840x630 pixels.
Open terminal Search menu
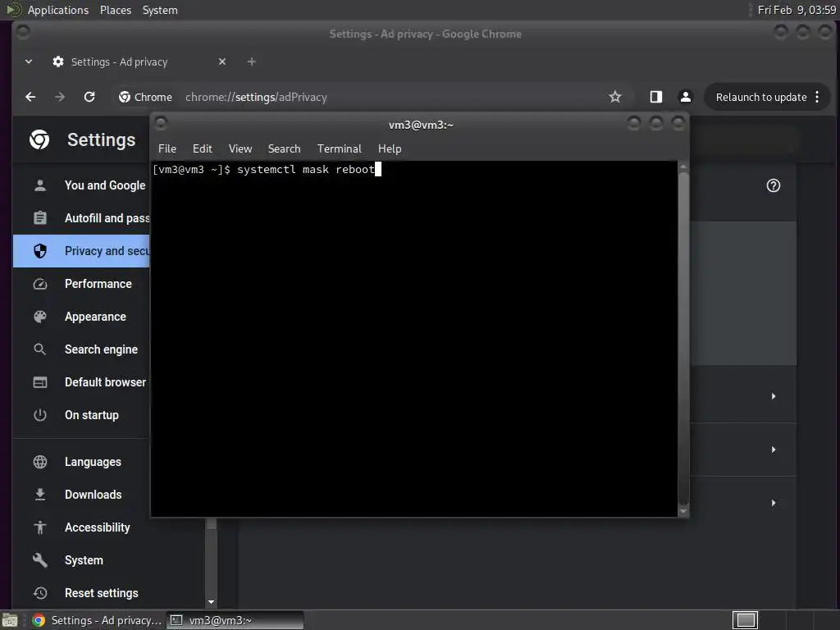point(284,149)
